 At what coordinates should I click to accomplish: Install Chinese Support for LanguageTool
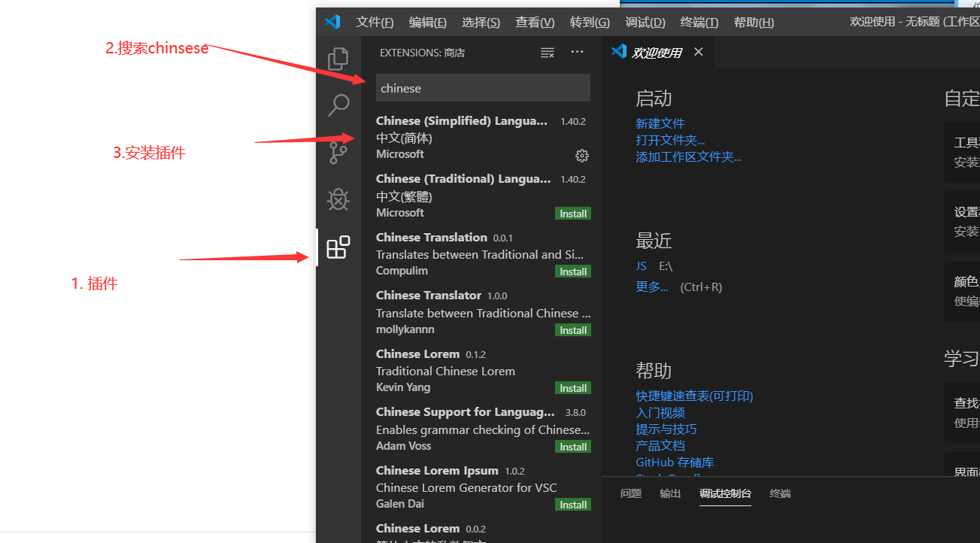(573, 447)
